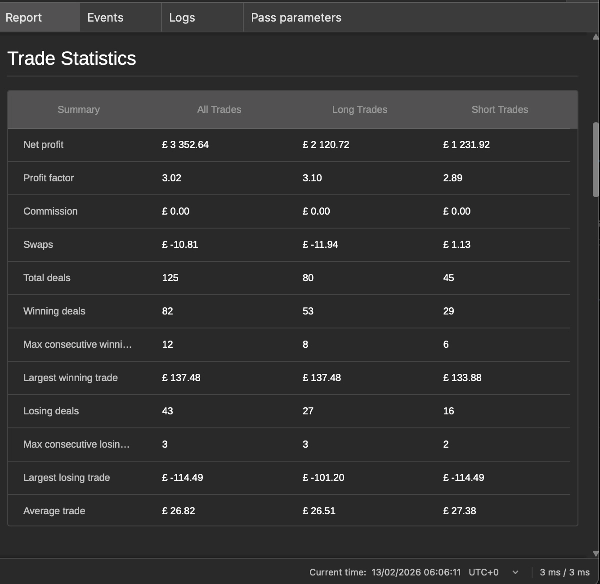Switch to the Logs tab
This screenshot has height=584, width=600.
tap(182, 17)
